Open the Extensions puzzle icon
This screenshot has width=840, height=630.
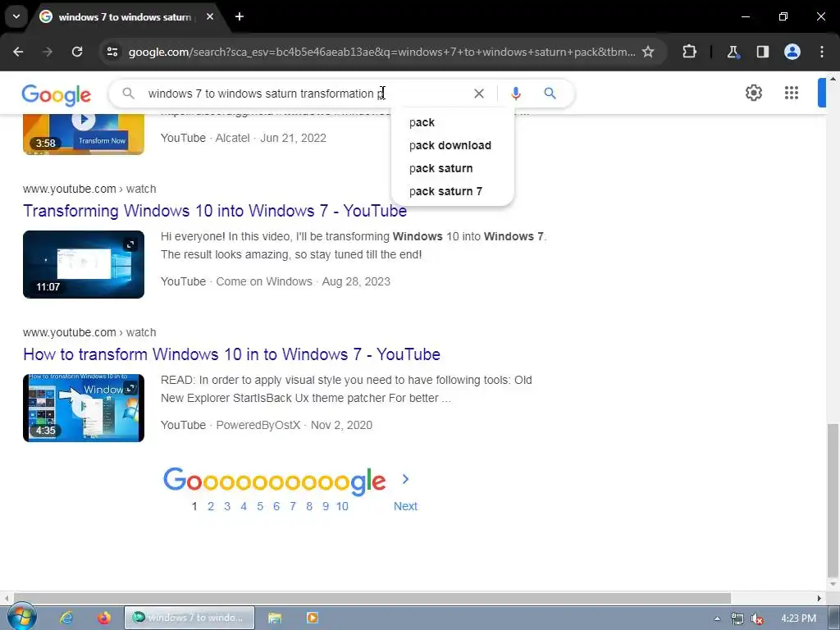pyautogui.click(x=689, y=52)
